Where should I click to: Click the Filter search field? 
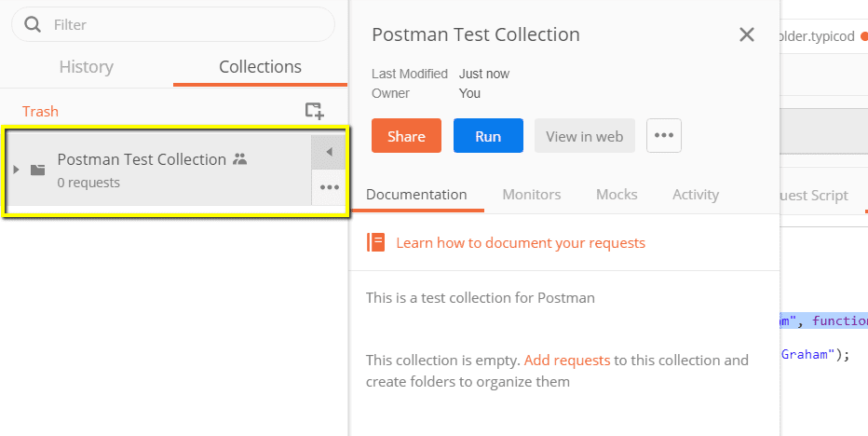point(186,24)
